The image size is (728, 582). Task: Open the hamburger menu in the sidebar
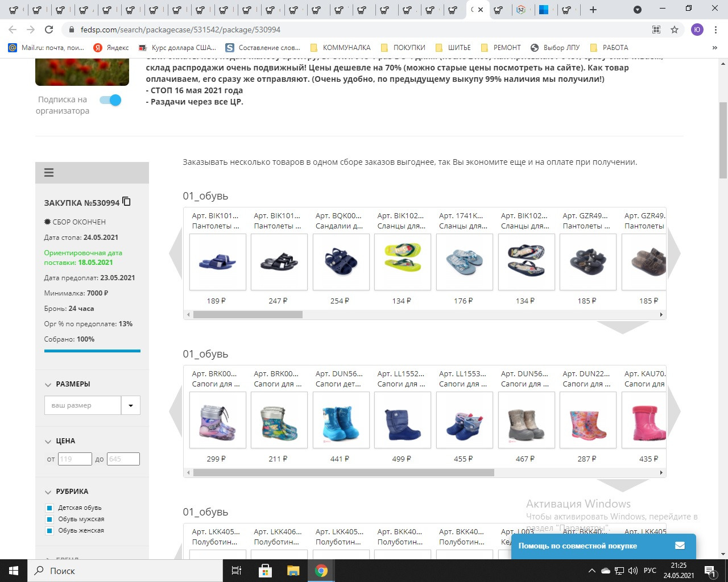[49, 173]
